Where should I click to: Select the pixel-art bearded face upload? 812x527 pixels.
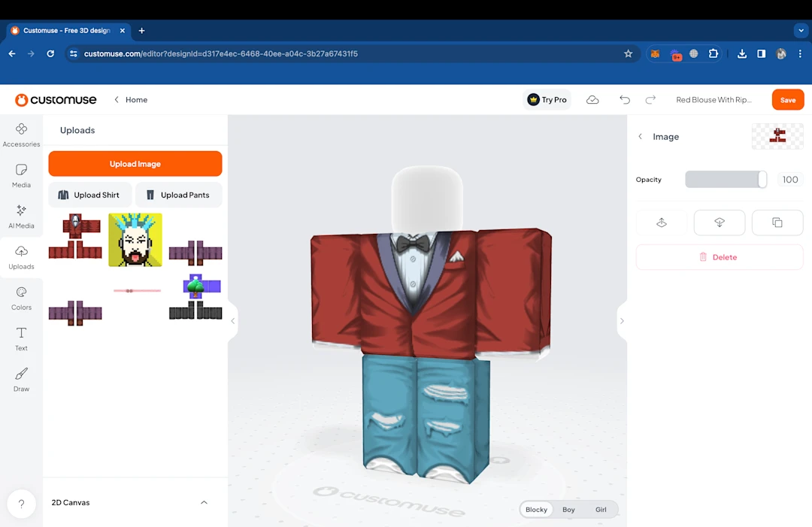pyautogui.click(x=135, y=241)
